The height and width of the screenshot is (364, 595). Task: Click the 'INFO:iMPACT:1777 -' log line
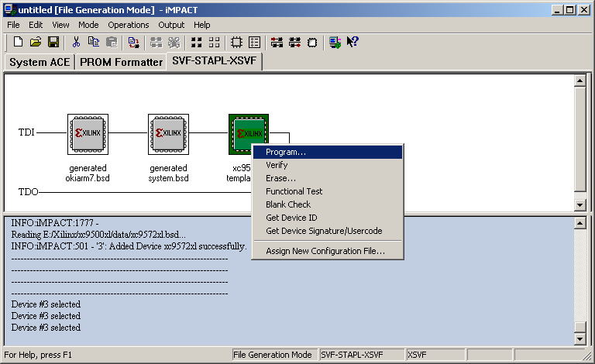click(55, 223)
